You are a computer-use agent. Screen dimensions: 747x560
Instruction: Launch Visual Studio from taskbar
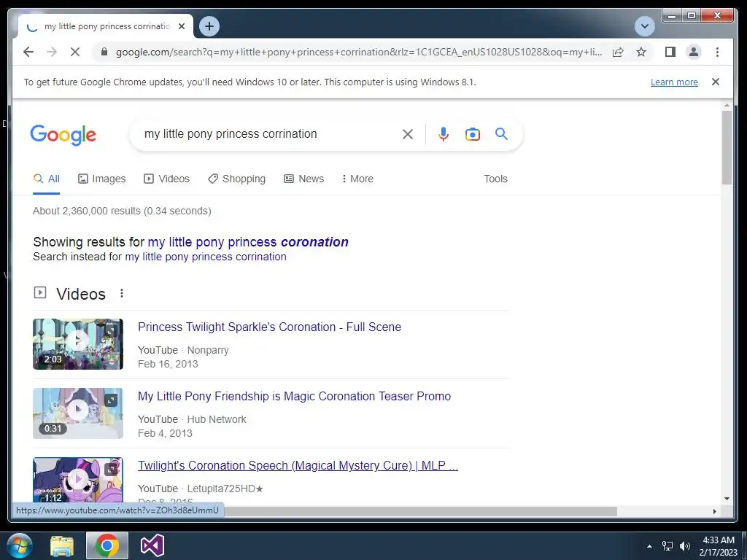tap(152, 546)
